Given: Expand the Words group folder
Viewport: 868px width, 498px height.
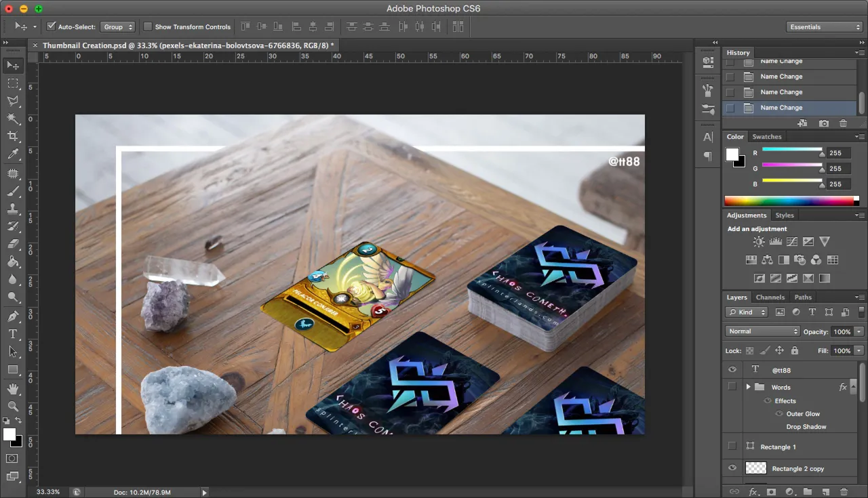Looking at the screenshot, I should coord(748,387).
